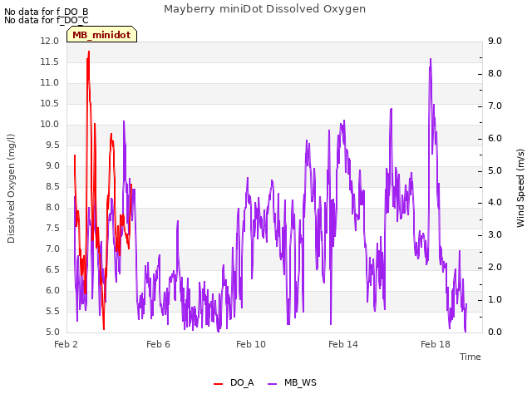Toggle the DO_A legend entry
Screen dimensions: 532x399
click(234, 382)
